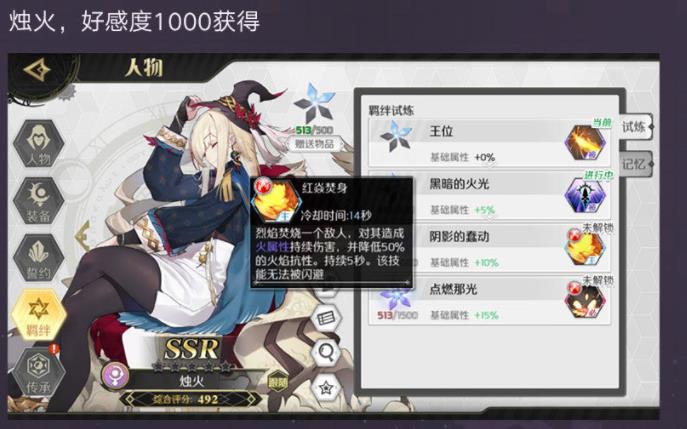Go to the previous character arrow
687x429 pixels.
click(83, 236)
